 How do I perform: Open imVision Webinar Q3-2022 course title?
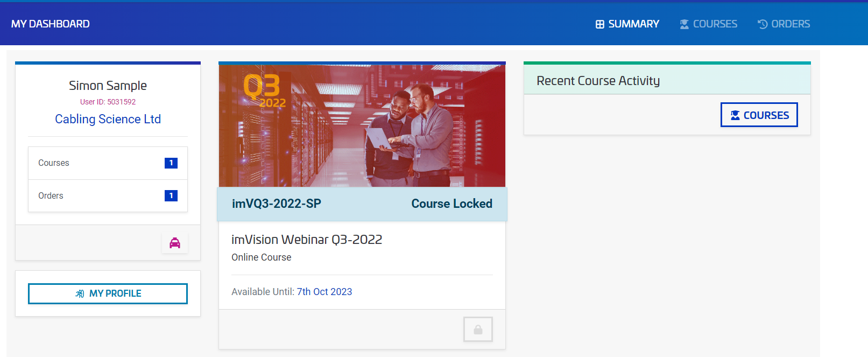[x=307, y=240]
